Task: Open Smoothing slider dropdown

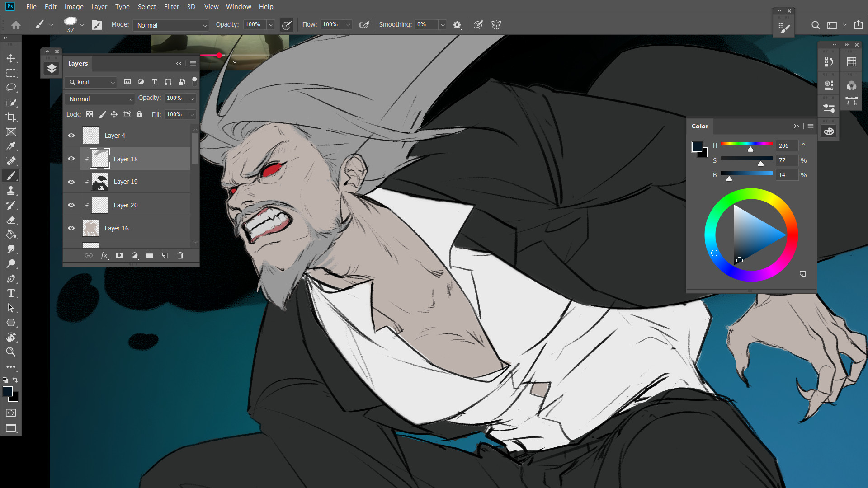Action: click(x=443, y=25)
